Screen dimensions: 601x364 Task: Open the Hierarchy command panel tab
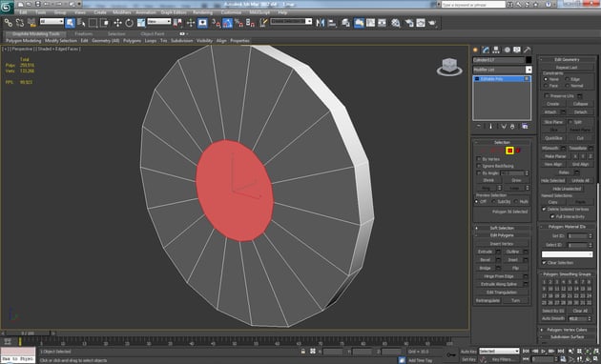pos(496,50)
